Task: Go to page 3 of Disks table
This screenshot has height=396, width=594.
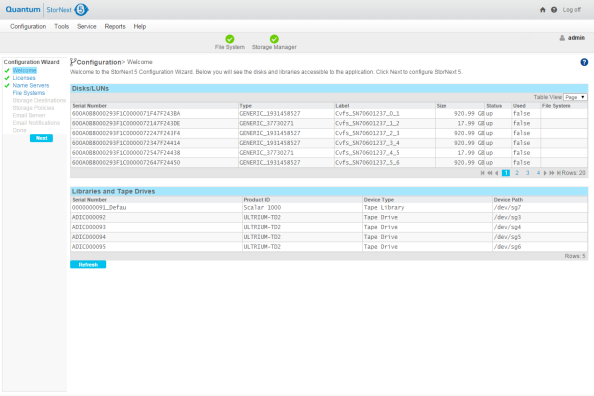Action: point(527,173)
